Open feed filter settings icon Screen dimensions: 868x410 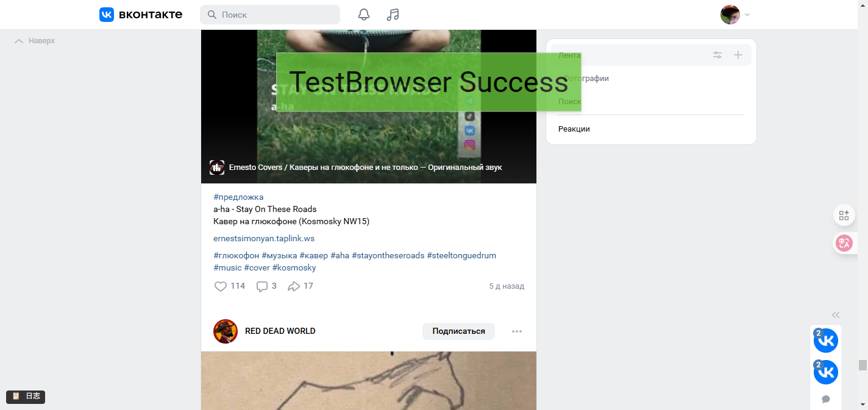[x=717, y=55]
